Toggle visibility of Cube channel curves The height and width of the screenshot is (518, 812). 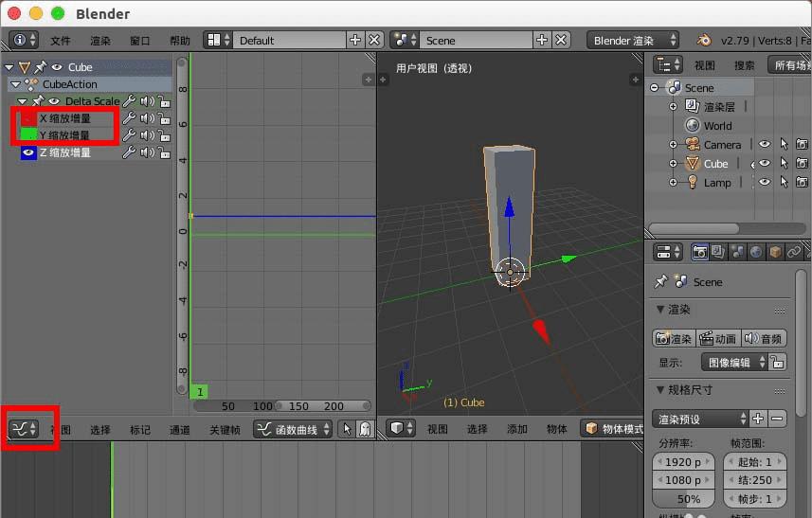57,67
